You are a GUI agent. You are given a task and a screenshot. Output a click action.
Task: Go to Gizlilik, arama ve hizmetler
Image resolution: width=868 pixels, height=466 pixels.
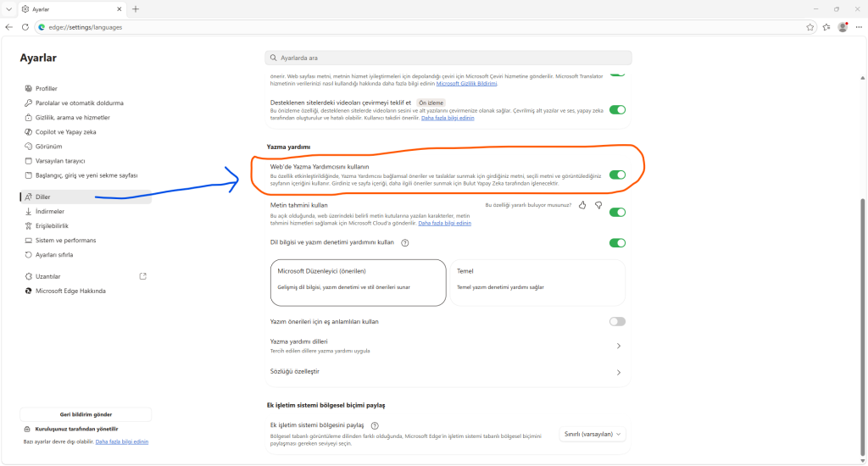[73, 117]
